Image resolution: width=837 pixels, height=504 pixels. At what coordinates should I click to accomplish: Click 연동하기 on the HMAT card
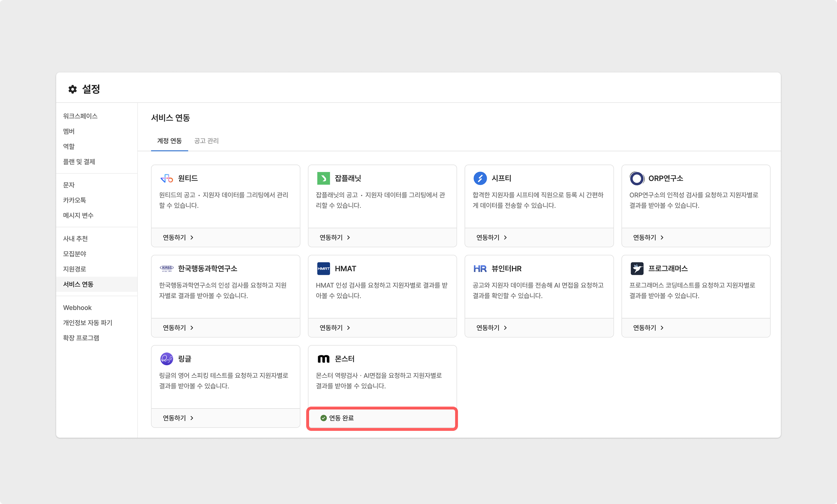point(335,328)
